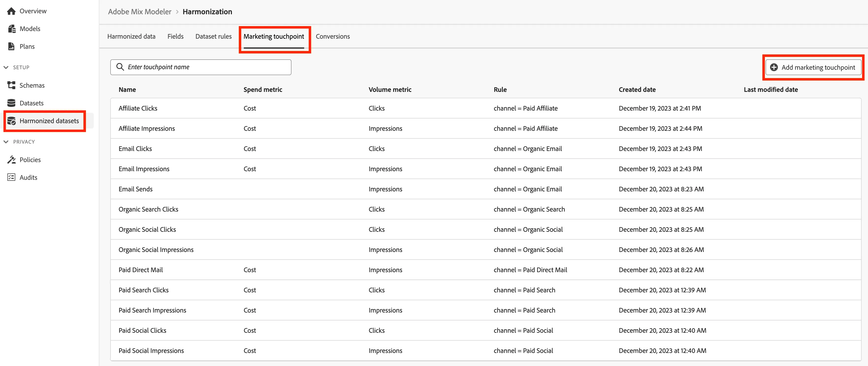Select the Email Sends touchpoint
The width and height of the screenshot is (868, 366).
[135, 189]
